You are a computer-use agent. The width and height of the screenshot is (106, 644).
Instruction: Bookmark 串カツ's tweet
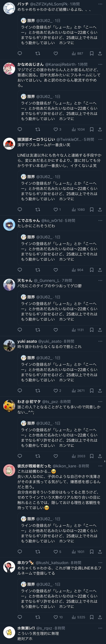point(92,617)
